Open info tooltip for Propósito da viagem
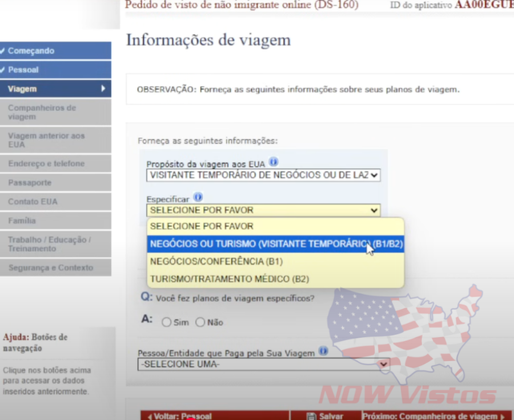This screenshot has width=514, height=420. click(274, 162)
